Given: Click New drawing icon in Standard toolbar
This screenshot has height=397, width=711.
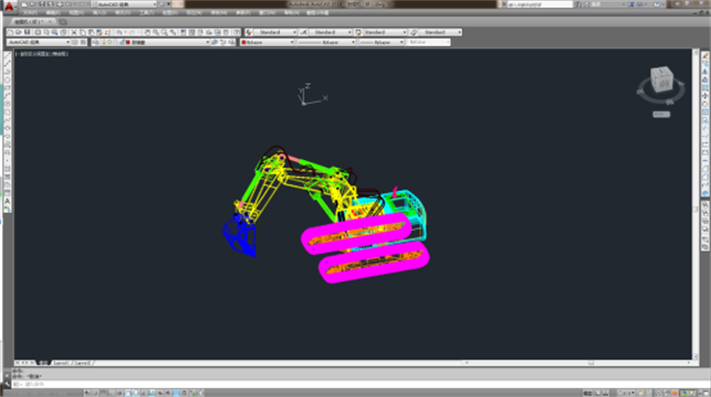Looking at the screenshot, I should (10, 32).
